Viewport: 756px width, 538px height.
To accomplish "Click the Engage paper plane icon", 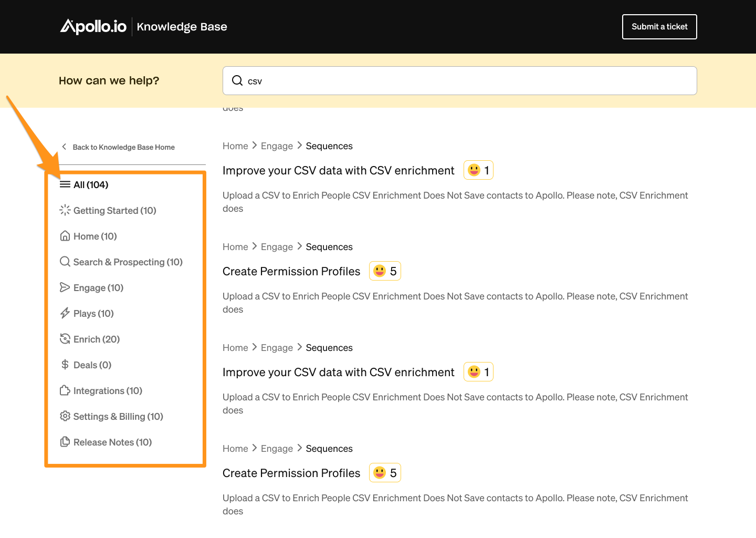I will point(65,287).
